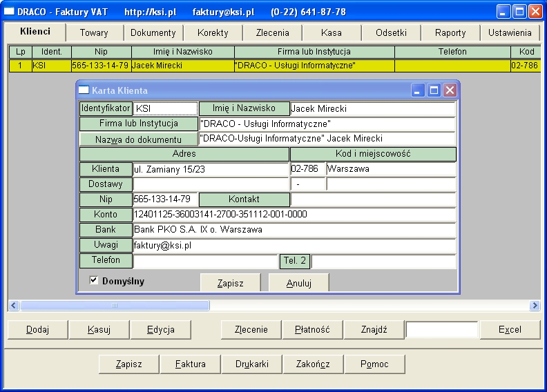Viewport: 547px width, 392px height.
Task: Click the horizontal scrollbar thumb
Action: tap(115, 306)
